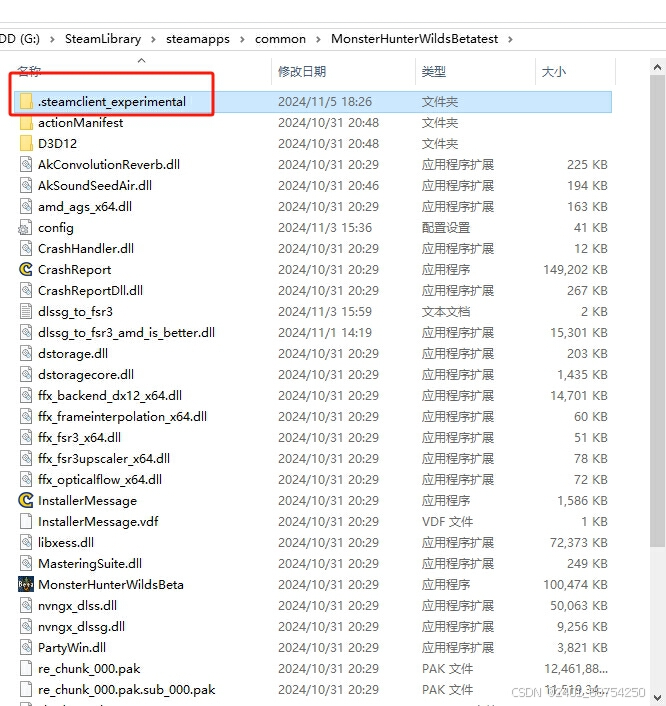
Task: Select the MasteringSuite.dll file name
Action: (x=90, y=564)
